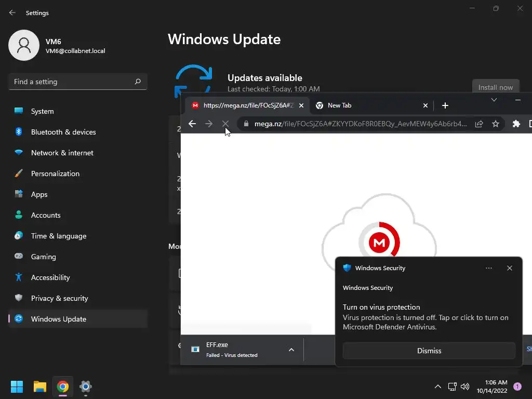532x399 pixels.
Task: Open the clock and date 1:06 AM
Action: (x=492, y=387)
